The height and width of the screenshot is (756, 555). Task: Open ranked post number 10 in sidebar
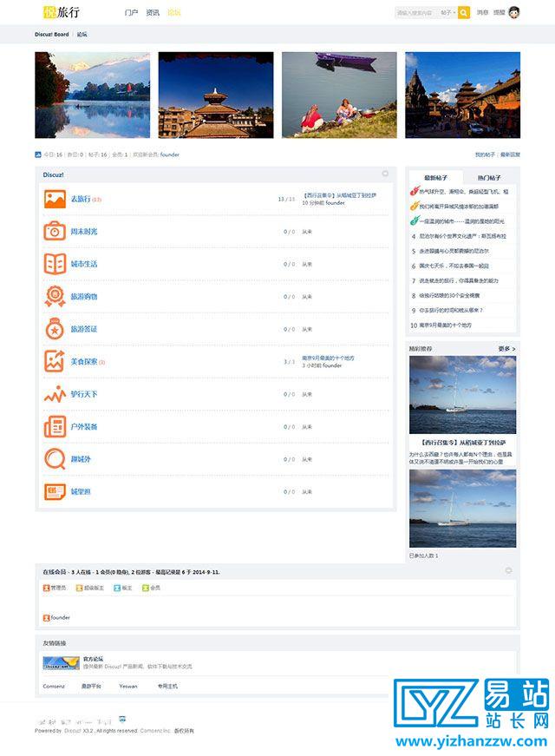445,325
